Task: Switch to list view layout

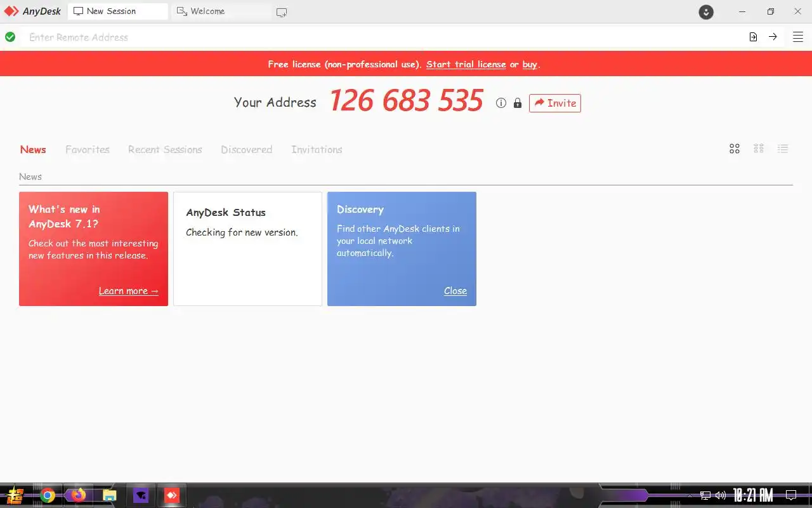Action: (783, 149)
